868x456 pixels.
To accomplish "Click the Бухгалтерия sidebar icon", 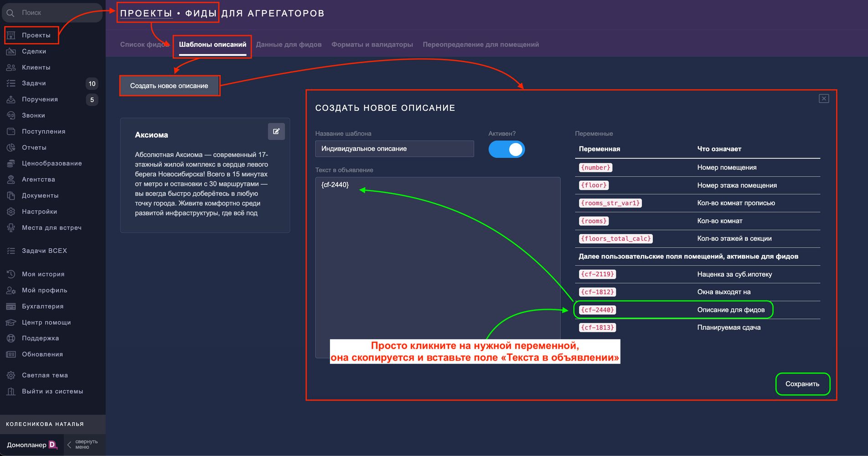I will [11, 306].
